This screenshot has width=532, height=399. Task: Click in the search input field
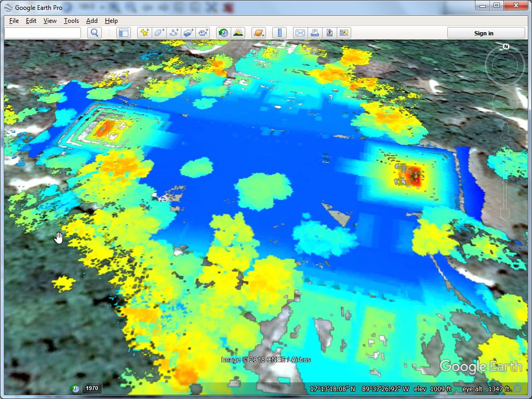click(x=43, y=33)
